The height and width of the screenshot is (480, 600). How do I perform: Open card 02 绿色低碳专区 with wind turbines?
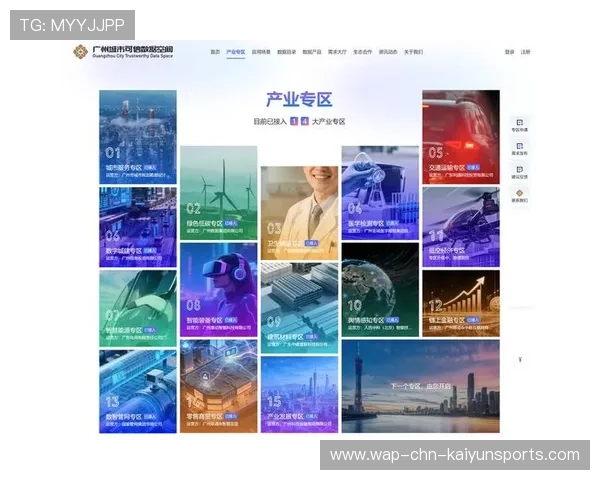click(x=218, y=193)
